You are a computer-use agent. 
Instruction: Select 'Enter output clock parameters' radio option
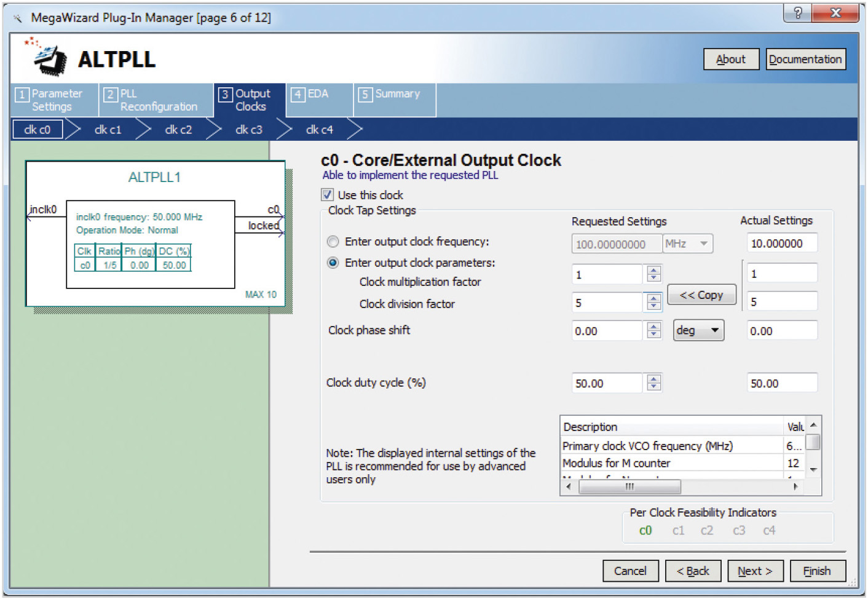point(333,263)
